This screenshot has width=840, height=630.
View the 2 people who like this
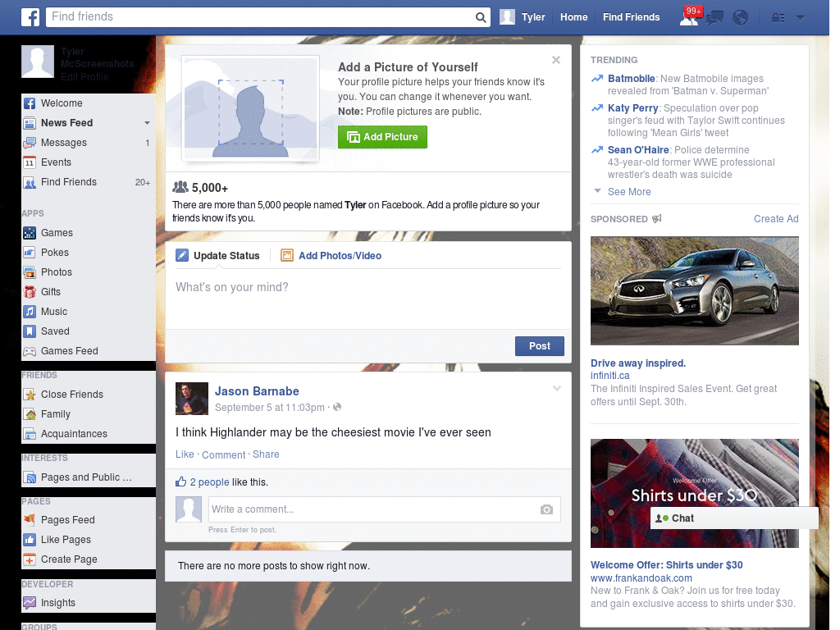tap(209, 482)
